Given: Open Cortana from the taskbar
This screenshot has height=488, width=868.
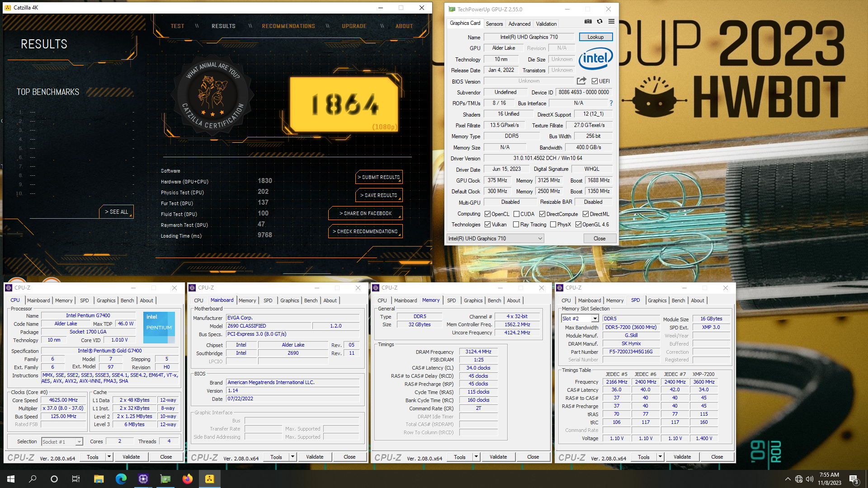Looking at the screenshot, I should 54,479.
